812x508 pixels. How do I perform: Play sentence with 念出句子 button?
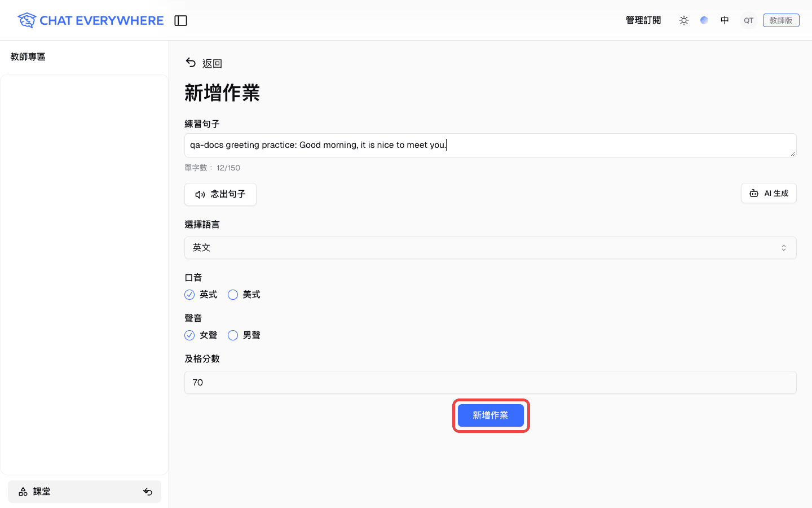point(220,194)
